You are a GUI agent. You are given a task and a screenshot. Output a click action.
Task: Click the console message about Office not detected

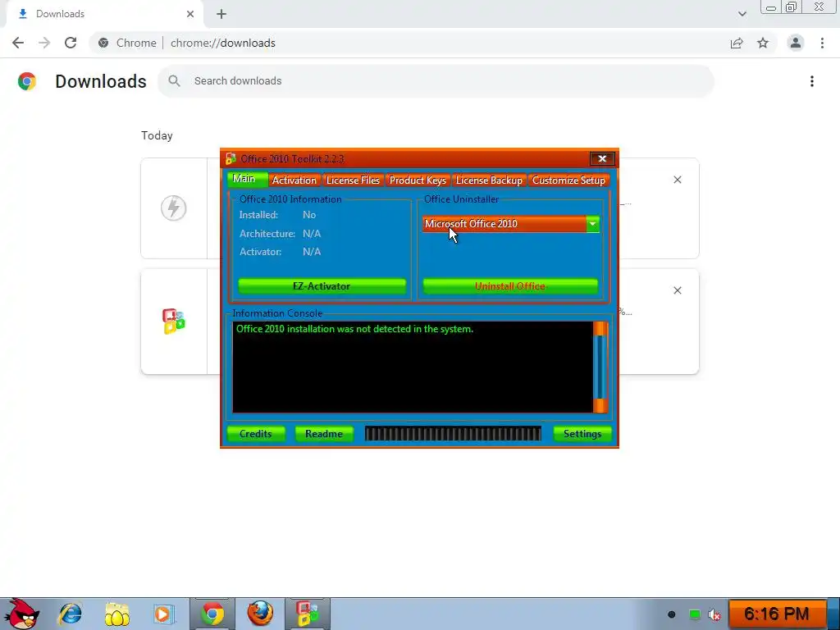pyautogui.click(x=354, y=329)
